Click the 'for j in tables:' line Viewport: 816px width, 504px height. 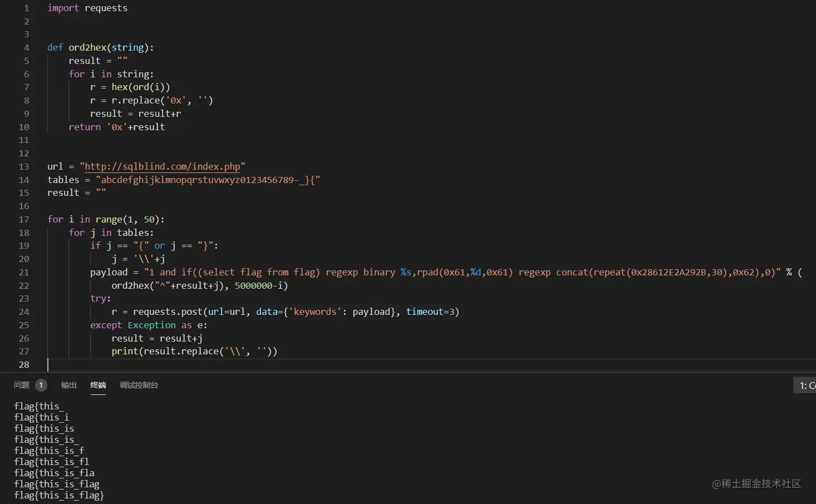pyautogui.click(x=111, y=233)
